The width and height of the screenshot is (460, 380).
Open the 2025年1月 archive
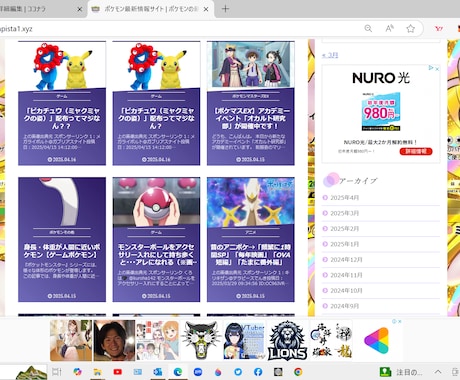point(344,244)
